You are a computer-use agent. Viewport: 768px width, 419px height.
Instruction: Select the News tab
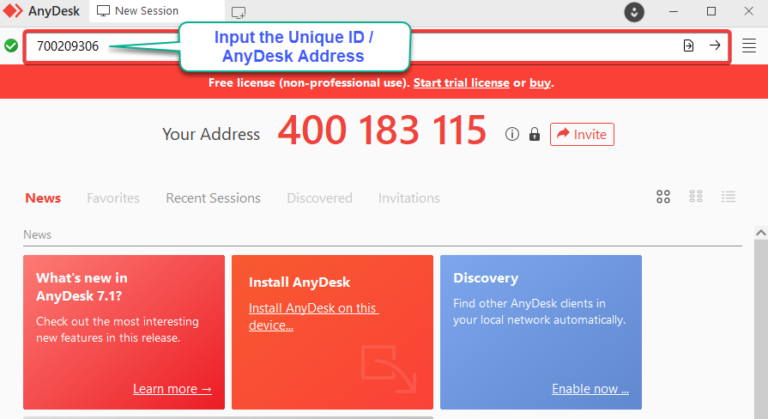point(43,198)
